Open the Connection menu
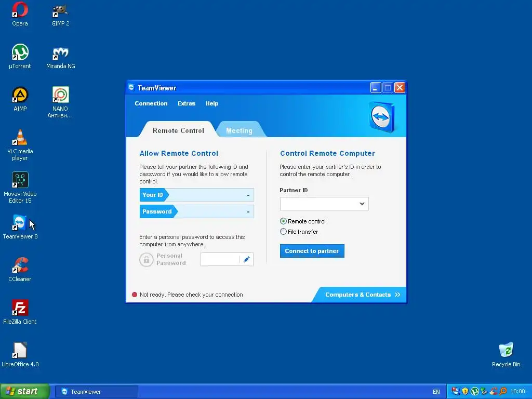 click(x=151, y=103)
